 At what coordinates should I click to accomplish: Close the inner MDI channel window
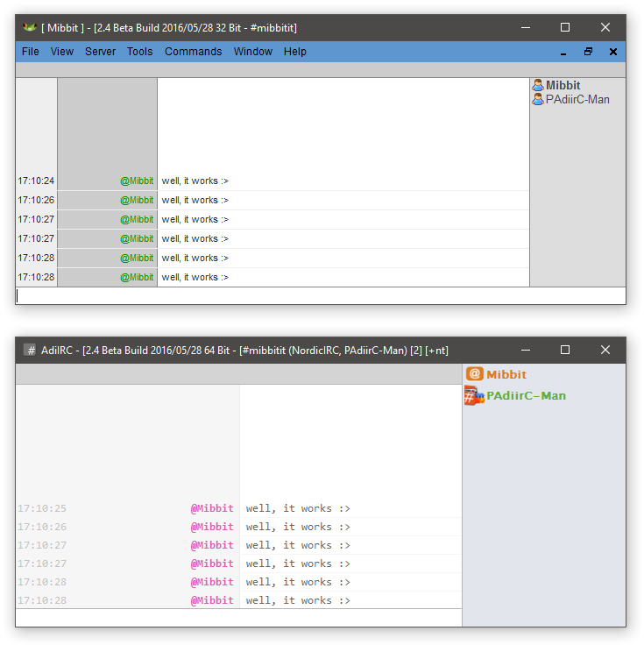click(x=613, y=52)
